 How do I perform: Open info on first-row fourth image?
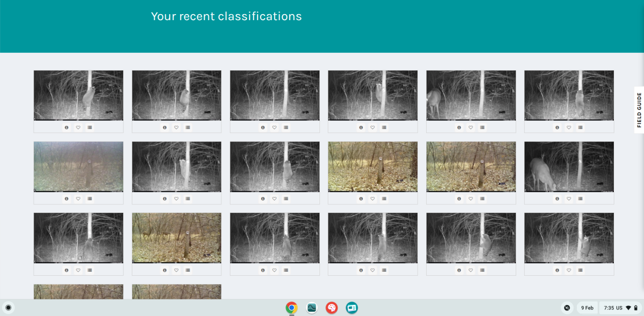click(x=361, y=127)
